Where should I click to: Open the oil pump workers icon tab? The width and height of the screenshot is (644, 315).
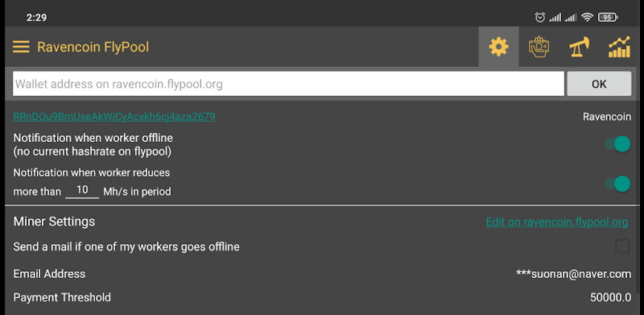pos(579,47)
